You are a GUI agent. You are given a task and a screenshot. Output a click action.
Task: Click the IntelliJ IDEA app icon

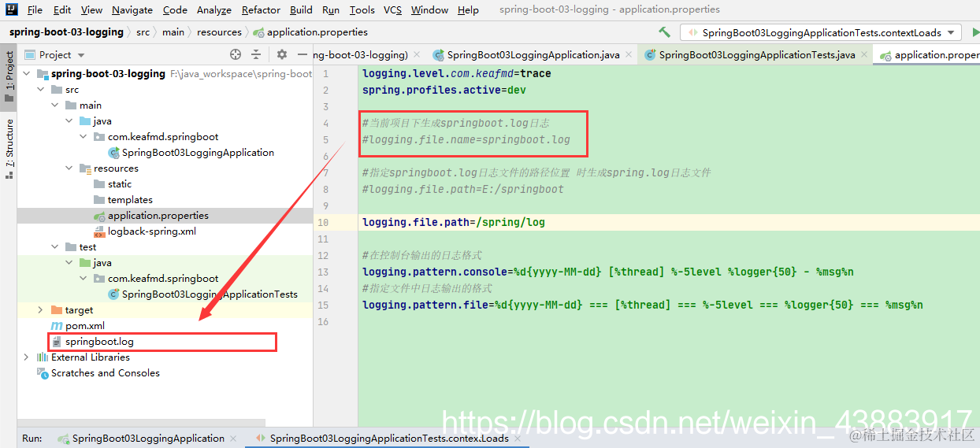click(12, 9)
